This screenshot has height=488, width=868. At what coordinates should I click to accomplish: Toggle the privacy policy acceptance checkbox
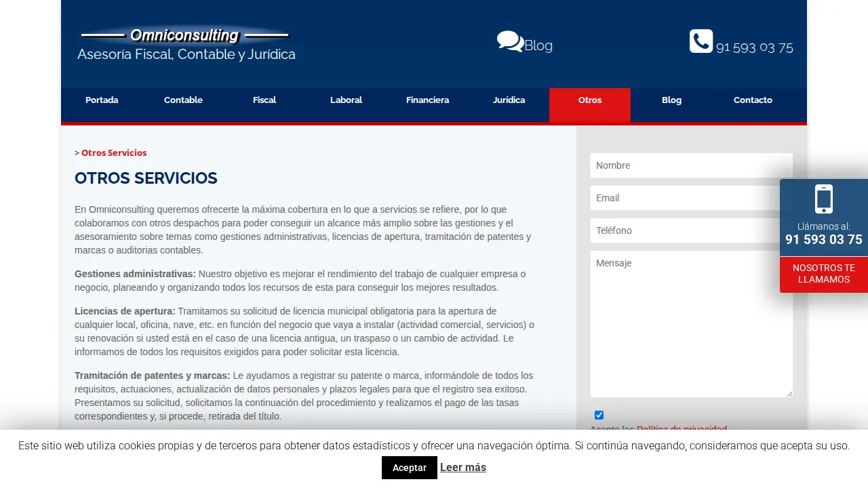pos(599,415)
